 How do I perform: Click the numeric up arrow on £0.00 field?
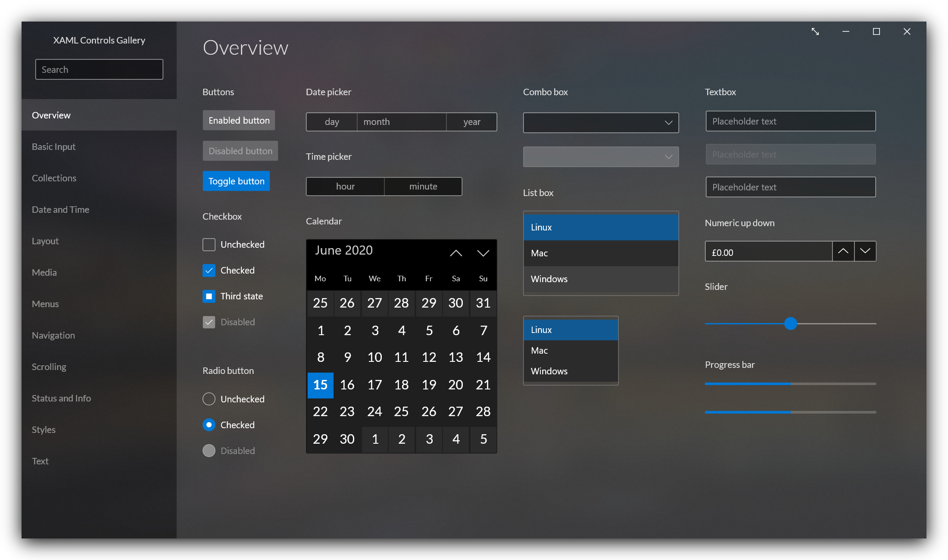tap(843, 252)
